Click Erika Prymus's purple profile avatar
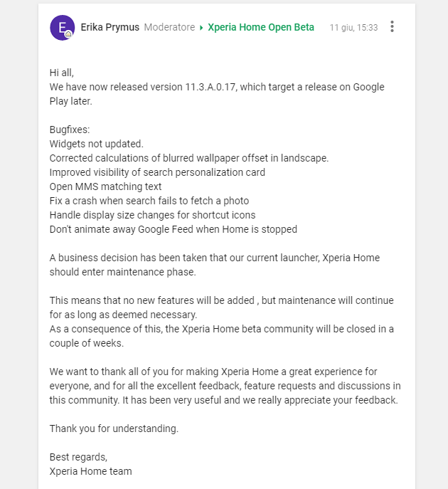 click(x=60, y=26)
